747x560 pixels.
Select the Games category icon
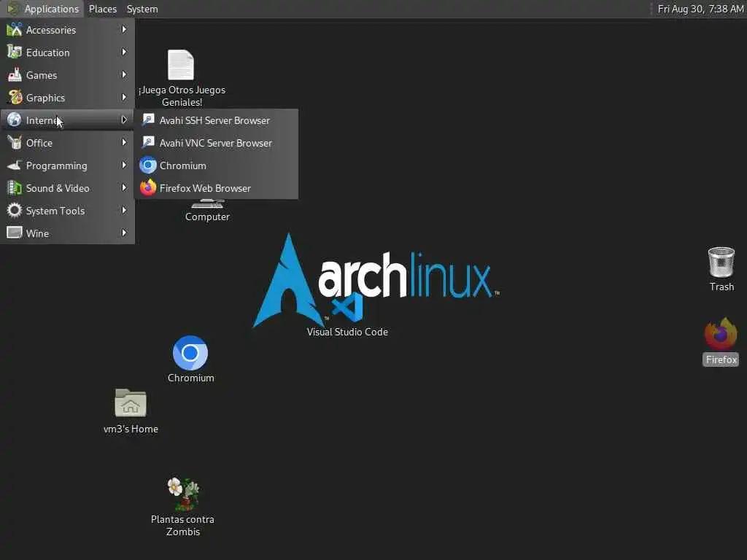pos(15,75)
